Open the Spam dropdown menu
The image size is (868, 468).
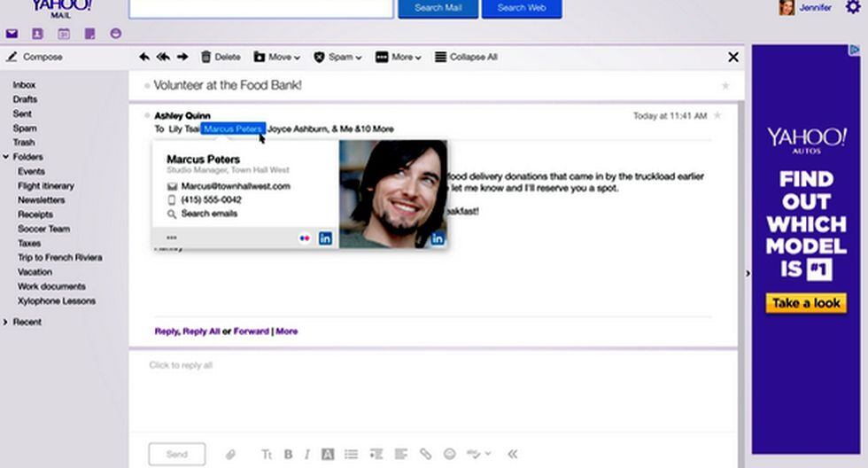tap(337, 57)
